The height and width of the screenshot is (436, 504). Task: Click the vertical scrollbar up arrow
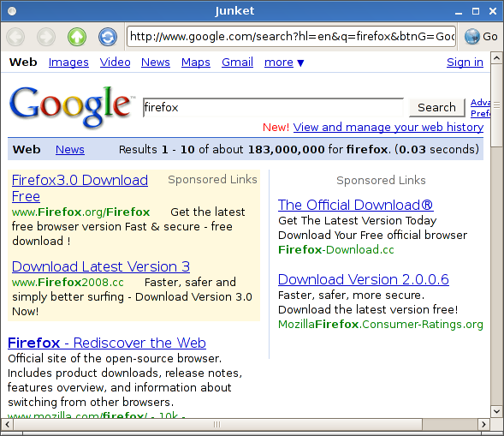tap(496, 58)
